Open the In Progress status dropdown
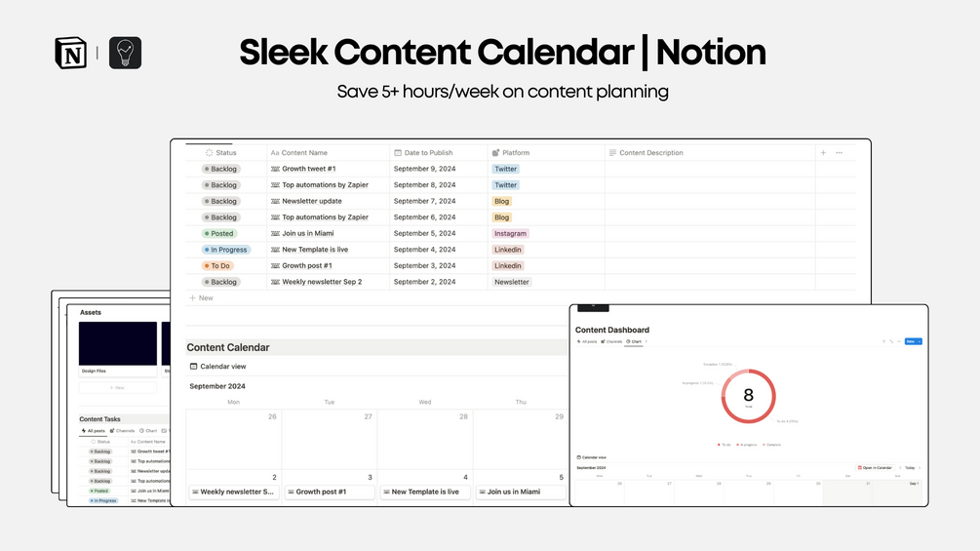This screenshot has height=551, width=980. 225,250
